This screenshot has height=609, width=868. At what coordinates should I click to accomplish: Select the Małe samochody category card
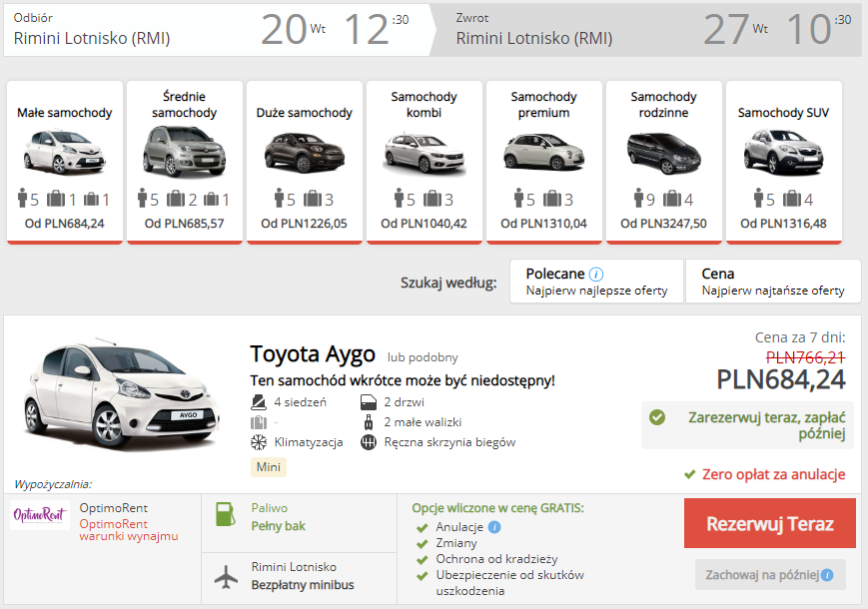[x=65, y=162]
